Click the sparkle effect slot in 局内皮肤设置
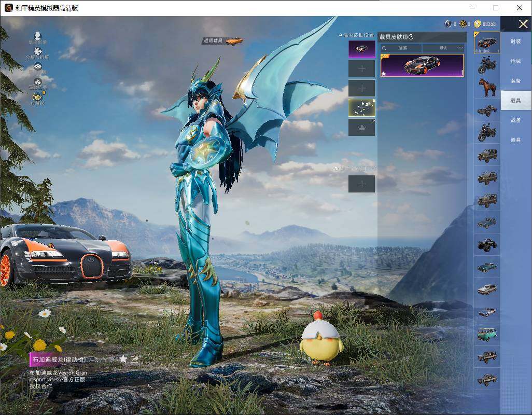Viewport: 532px width, 415px height. pos(361,107)
